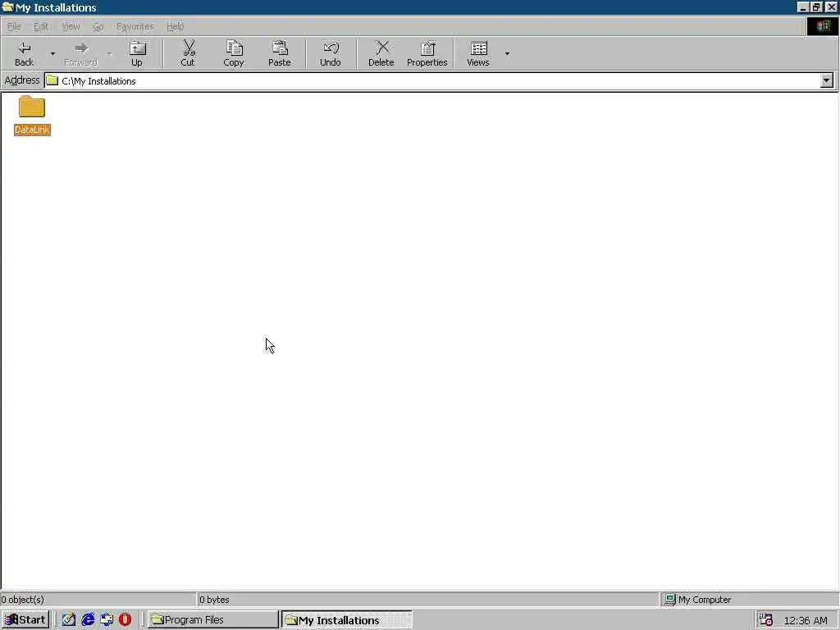840x630 pixels.
Task: Go up one folder level
Action: click(137, 53)
